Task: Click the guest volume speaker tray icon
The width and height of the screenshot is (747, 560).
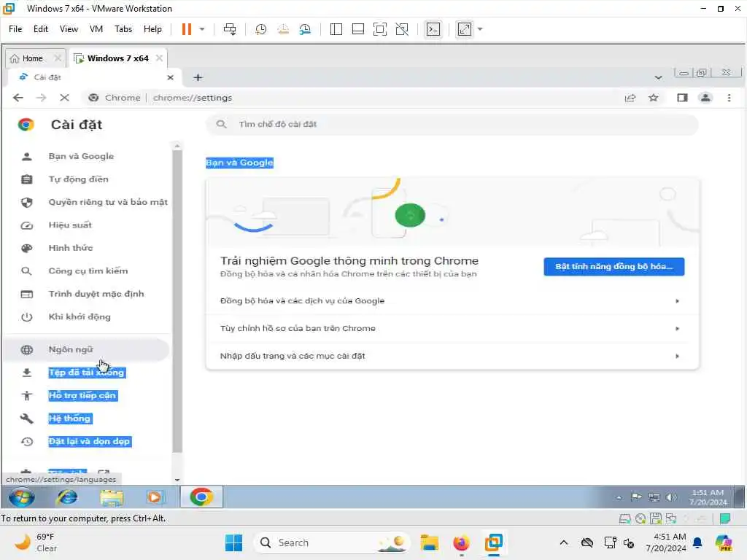Action: pos(671,497)
